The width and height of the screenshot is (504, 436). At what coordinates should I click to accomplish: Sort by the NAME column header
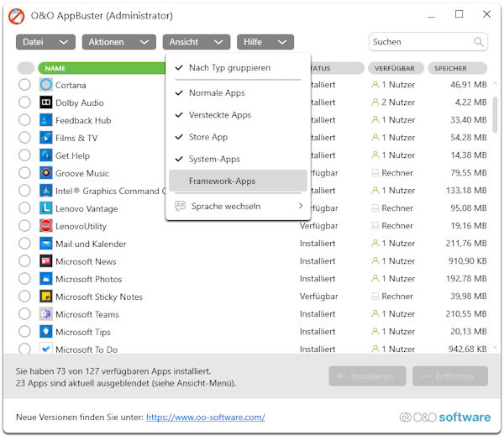point(102,68)
